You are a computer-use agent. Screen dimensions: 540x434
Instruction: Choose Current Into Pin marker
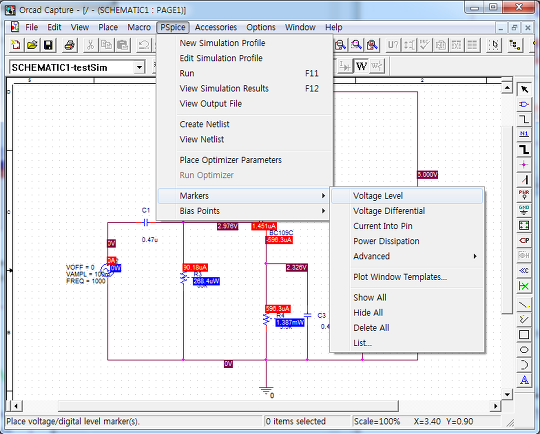(407, 226)
